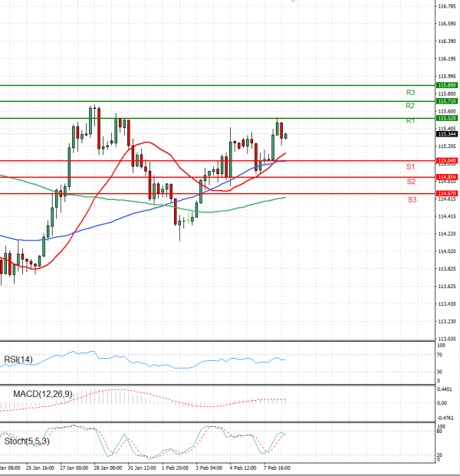Click the S1 support label
This screenshot has width=460, height=476.
410,166
